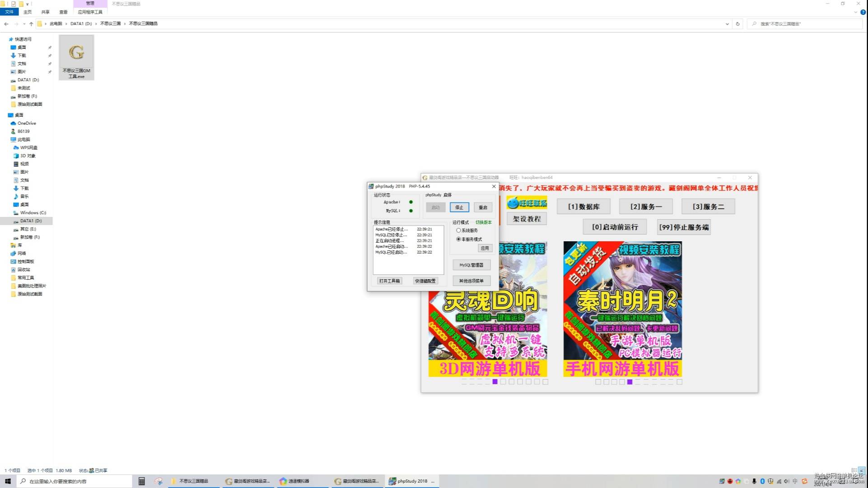
Task: Open 音乐 folder in the navigation pane
Action: (24, 197)
